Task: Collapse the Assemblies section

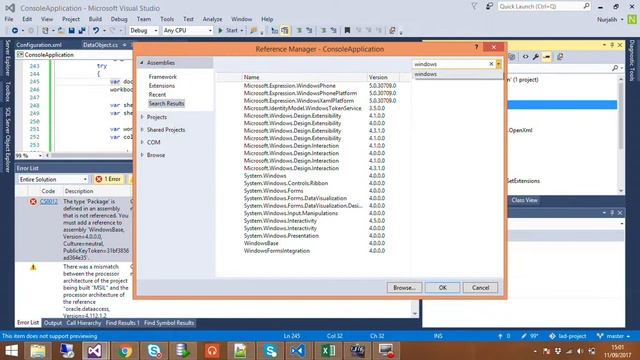Action: tap(142, 63)
